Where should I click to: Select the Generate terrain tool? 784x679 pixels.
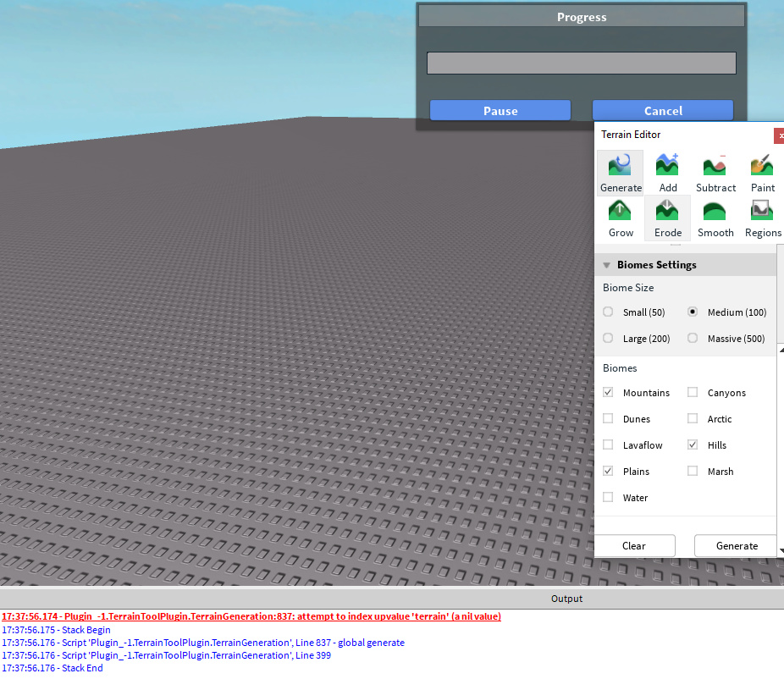tap(621, 172)
